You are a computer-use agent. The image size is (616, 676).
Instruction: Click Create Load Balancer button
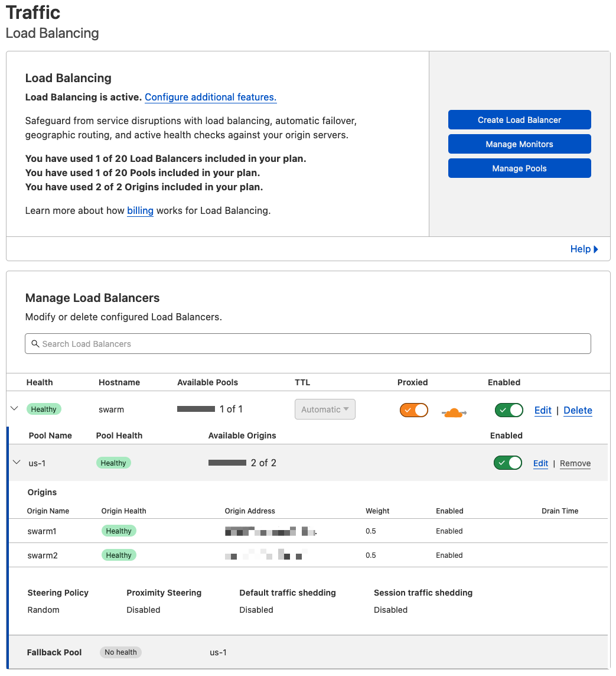pos(520,120)
